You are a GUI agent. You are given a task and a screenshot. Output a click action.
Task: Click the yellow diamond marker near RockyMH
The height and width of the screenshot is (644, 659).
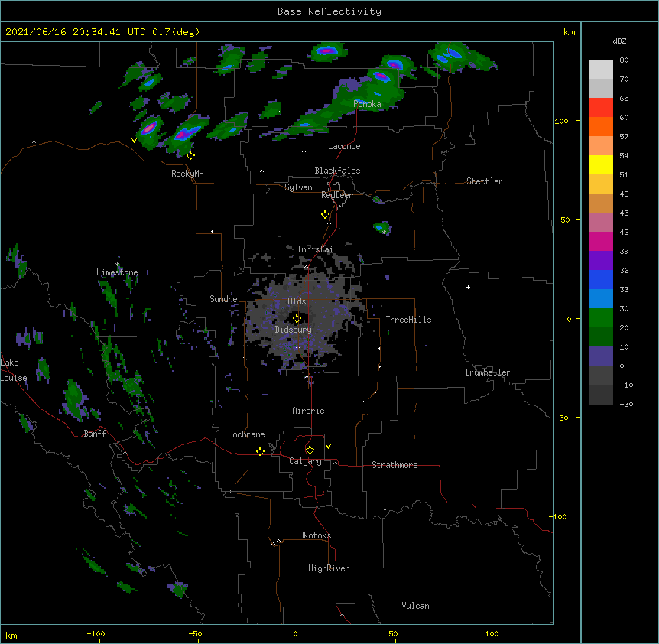(x=191, y=156)
